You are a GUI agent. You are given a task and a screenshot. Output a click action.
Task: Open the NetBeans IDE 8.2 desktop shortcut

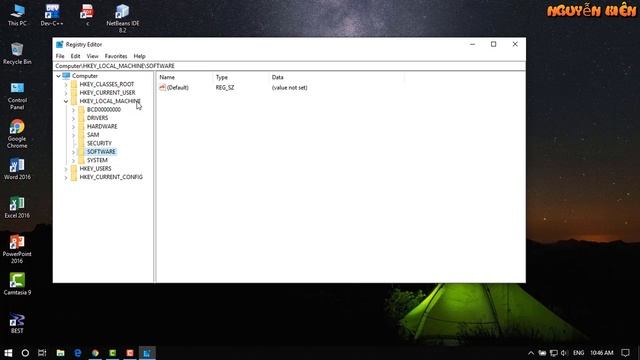122,18
